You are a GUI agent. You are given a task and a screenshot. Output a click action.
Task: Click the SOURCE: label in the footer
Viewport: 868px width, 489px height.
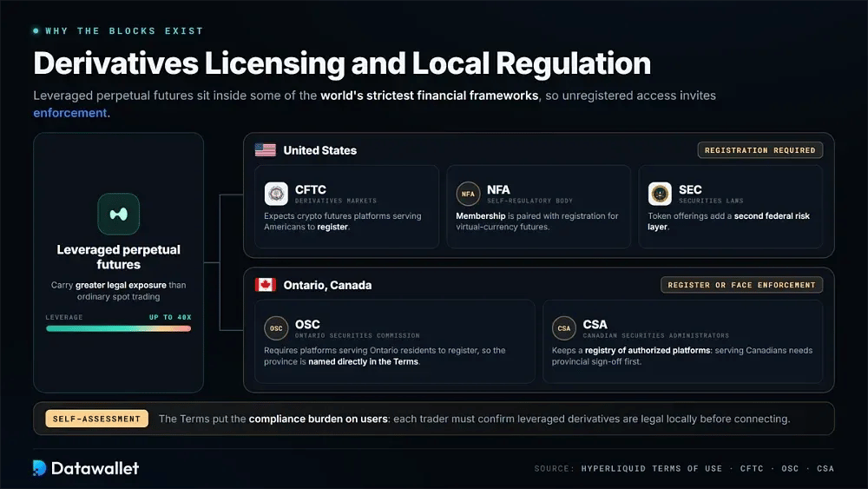pyautogui.click(x=554, y=468)
